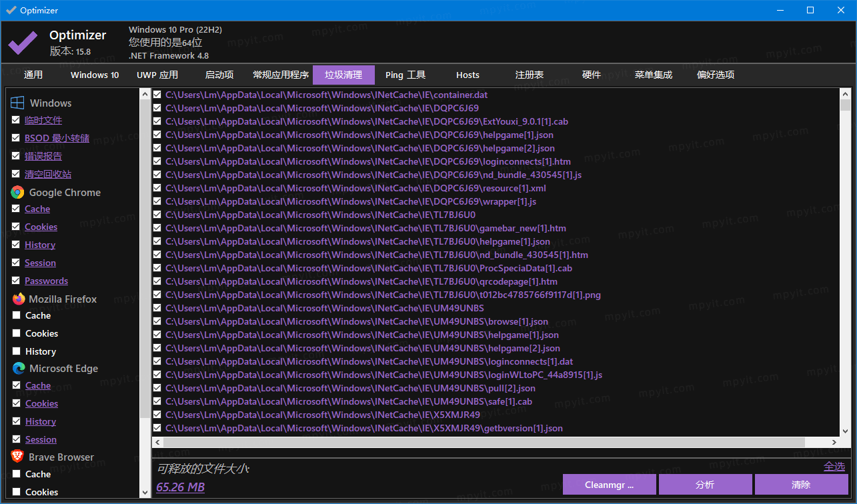Click the sidebar scroll up arrow
The image size is (857, 504).
pyautogui.click(x=145, y=95)
